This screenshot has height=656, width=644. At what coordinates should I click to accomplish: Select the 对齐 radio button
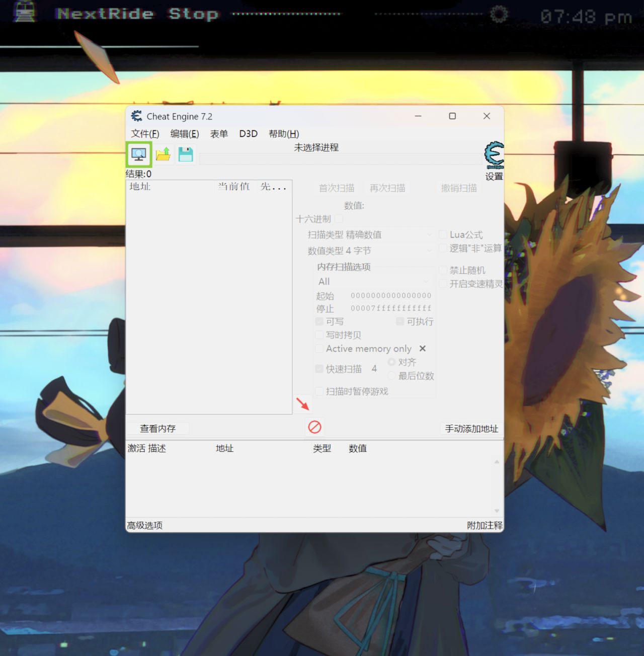pos(391,362)
